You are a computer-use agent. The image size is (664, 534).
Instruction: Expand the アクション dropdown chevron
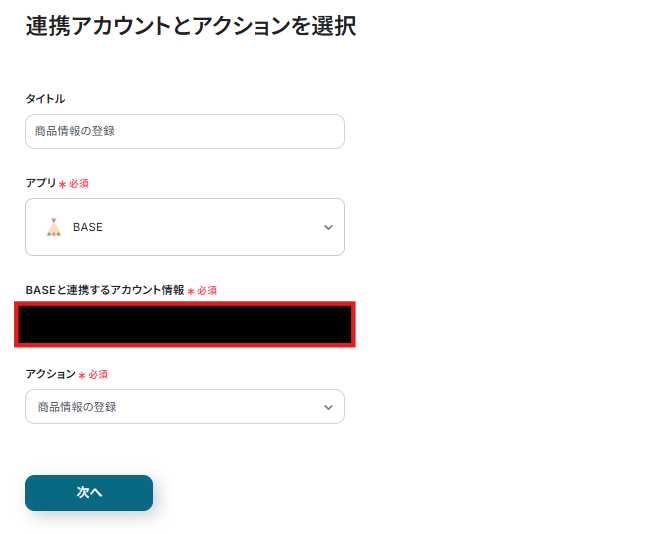[x=328, y=407]
